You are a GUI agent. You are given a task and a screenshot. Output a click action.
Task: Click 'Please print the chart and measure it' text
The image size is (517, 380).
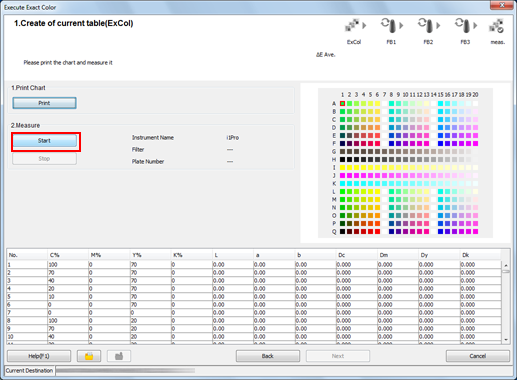click(68, 63)
